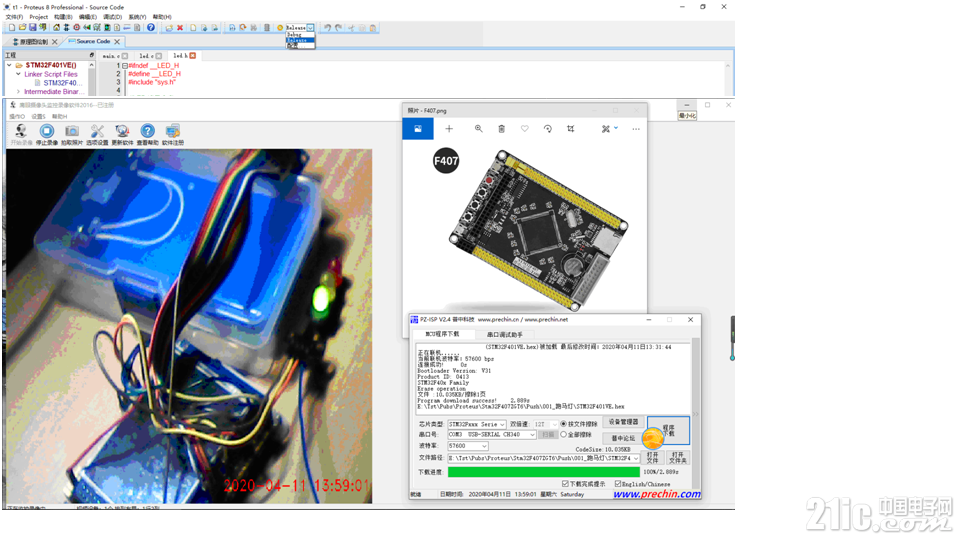
Task: Click the STM32F40... linker script file in tree
Action: [60, 83]
